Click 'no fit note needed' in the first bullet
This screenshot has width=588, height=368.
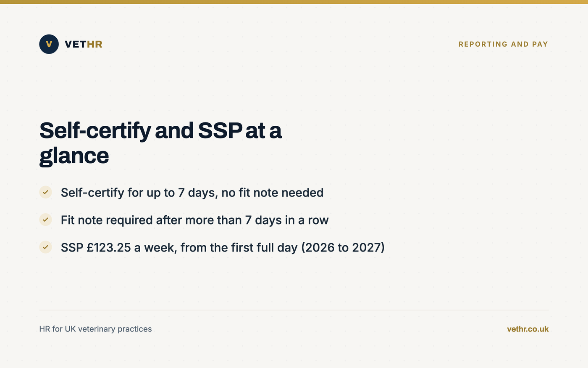coord(273,193)
